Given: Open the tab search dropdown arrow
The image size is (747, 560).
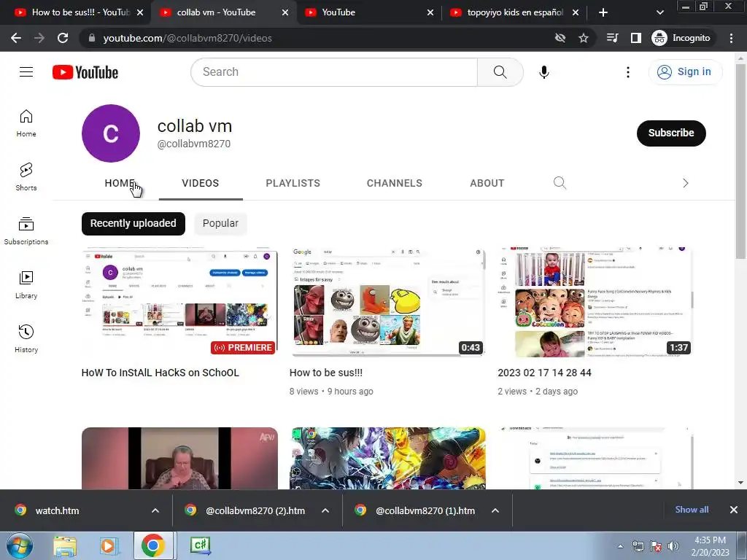Looking at the screenshot, I should 659,12.
